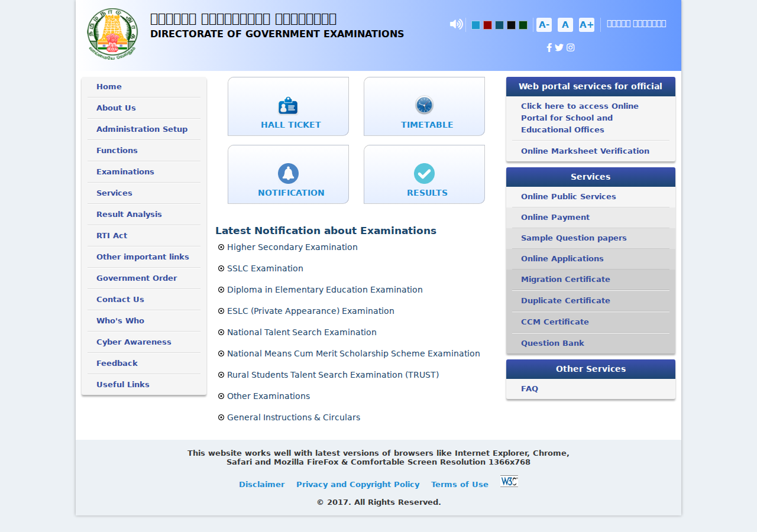The image size is (757, 532).
Task: Click the Tamil Nadu government emblem logo
Action: (x=112, y=34)
